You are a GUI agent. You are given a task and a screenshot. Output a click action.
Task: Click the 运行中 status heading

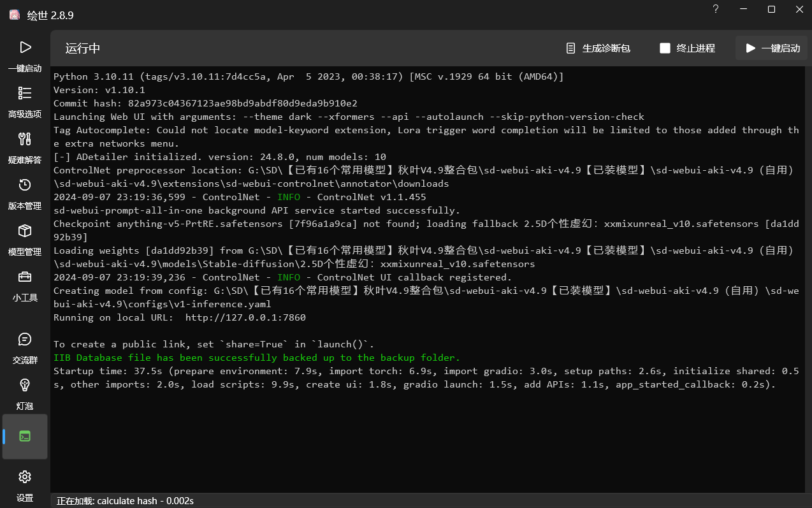tap(83, 48)
